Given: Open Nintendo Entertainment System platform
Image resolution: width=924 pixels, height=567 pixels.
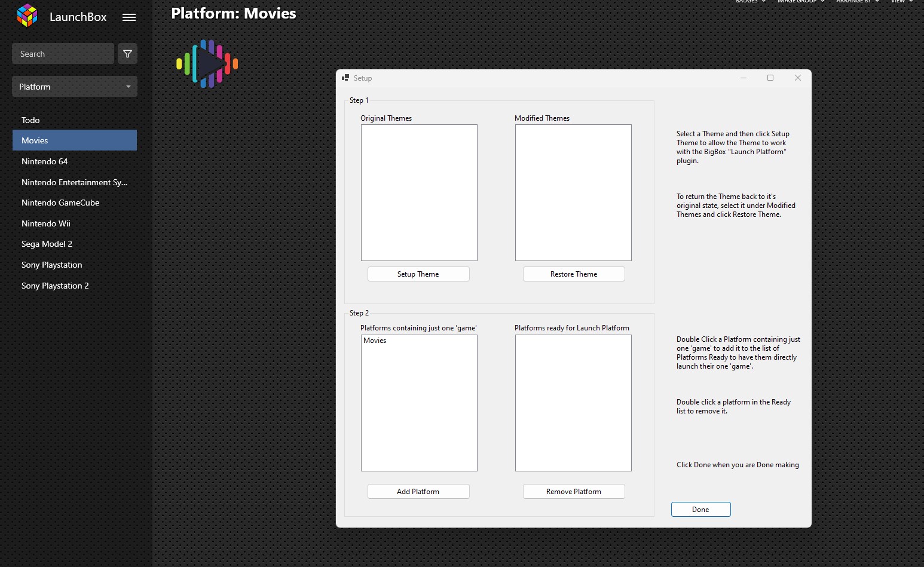Looking at the screenshot, I should pyautogui.click(x=75, y=182).
